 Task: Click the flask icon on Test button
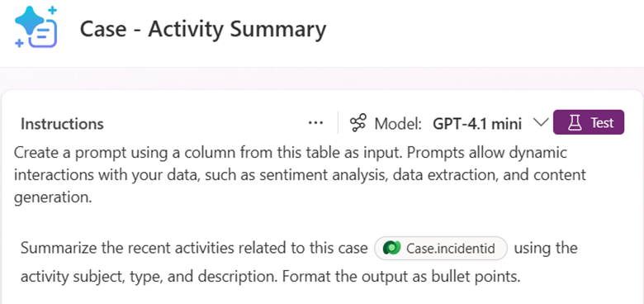click(573, 122)
